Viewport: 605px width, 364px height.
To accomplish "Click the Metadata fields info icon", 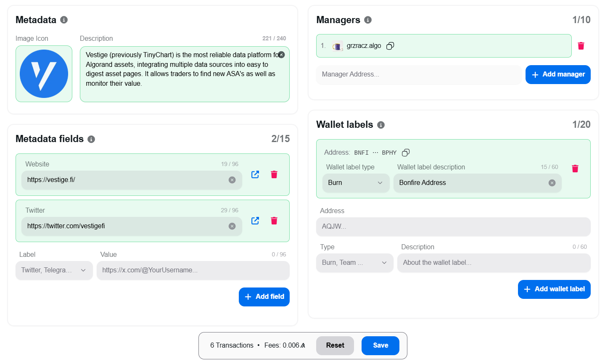I will pyautogui.click(x=91, y=139).
